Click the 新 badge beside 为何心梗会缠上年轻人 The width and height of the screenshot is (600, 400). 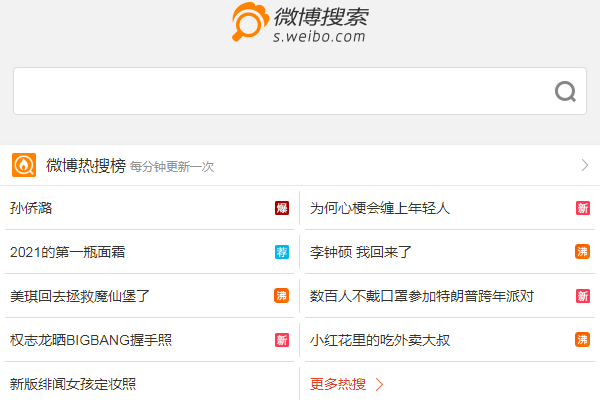[582, 208]
